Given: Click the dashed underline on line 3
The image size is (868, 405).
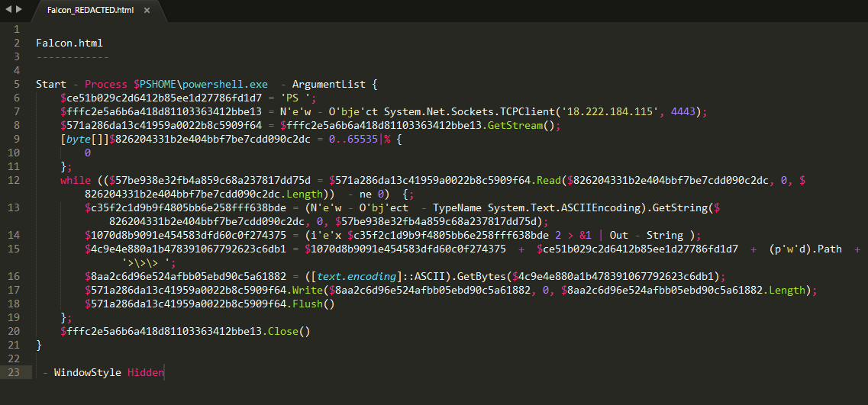Looking at the screenshot, I should (73, 56).
